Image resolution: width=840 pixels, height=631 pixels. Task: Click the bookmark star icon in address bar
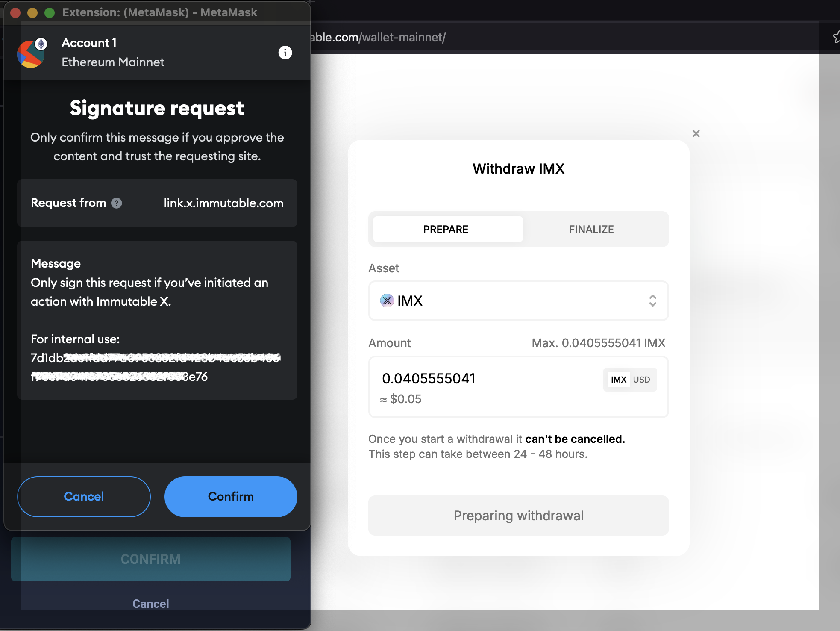click(x=836, y=38)
